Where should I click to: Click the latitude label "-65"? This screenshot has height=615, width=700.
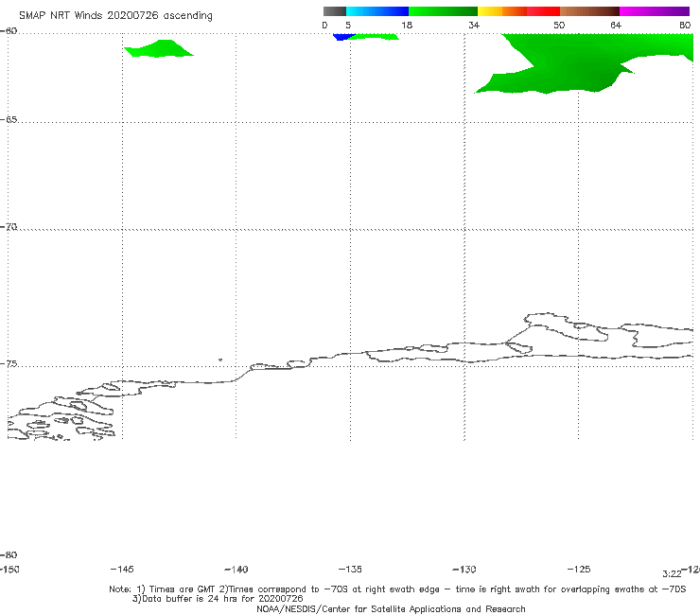click(x=9, y=120)
